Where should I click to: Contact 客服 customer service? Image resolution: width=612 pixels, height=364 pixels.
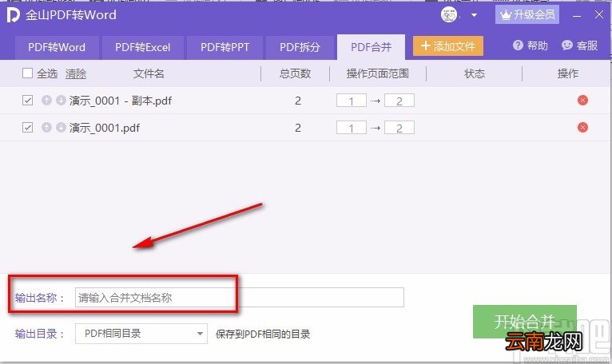(579, 45)
